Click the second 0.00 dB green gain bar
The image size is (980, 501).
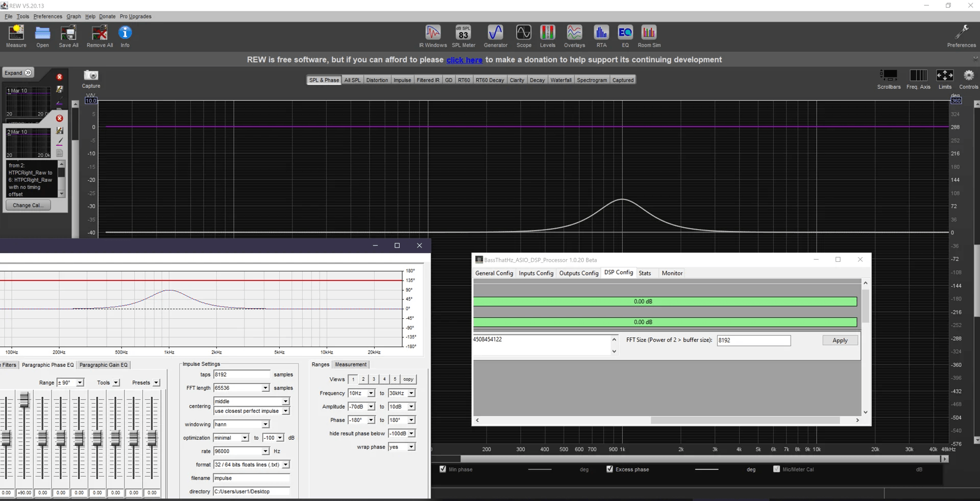[x=665, y=322]
